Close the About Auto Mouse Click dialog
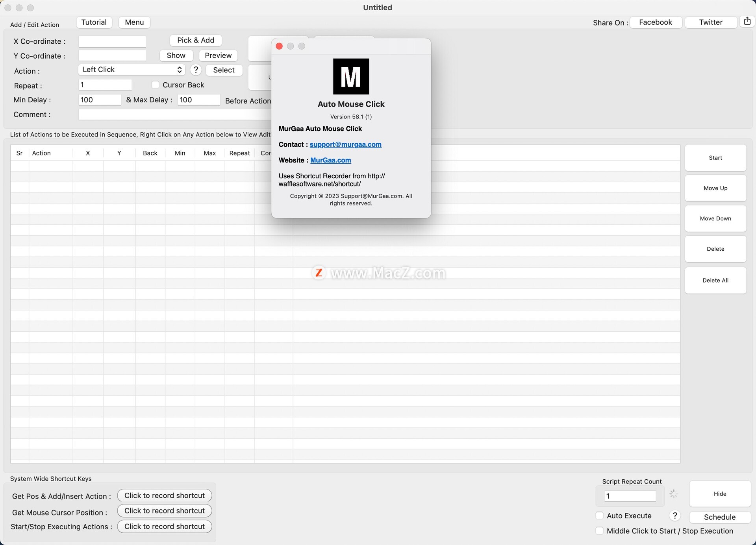756x545 pixels. [x=279, y=46]
